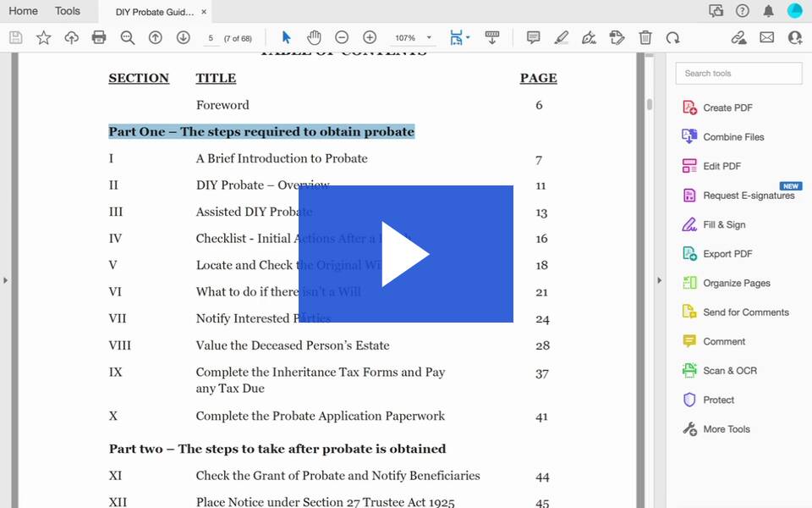Rotate the page view

coord(672,37)
